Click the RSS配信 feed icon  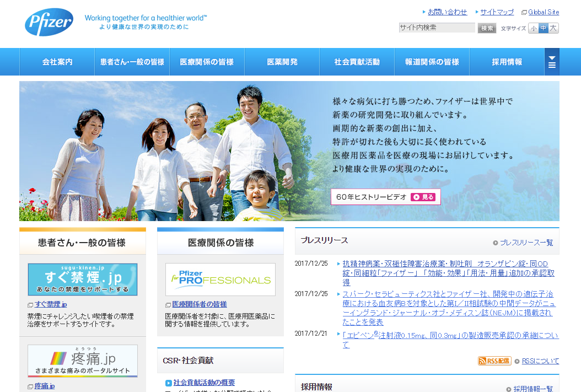[x=494, y=361]
